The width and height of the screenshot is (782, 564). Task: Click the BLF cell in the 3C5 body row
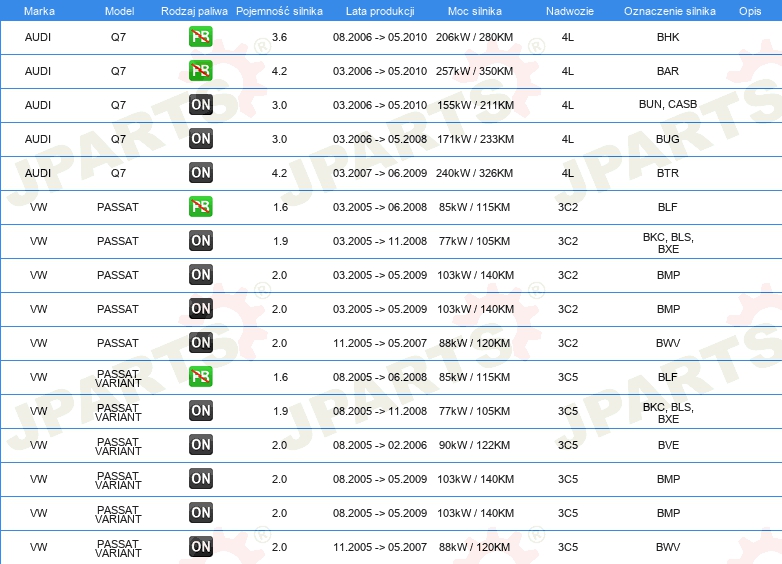pos(668,377)
